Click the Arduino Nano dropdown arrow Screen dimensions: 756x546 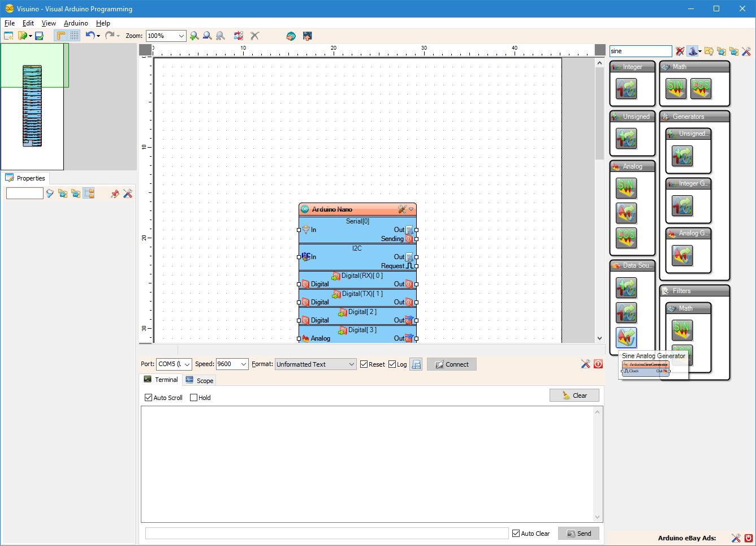(411, 209)
